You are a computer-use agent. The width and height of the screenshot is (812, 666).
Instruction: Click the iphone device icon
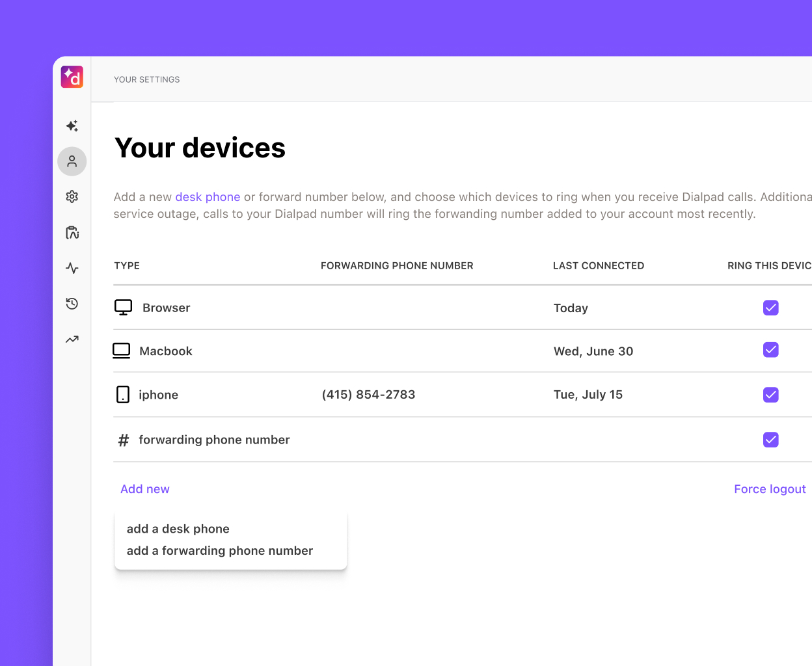pyautogui.click(x=123, y=394)
